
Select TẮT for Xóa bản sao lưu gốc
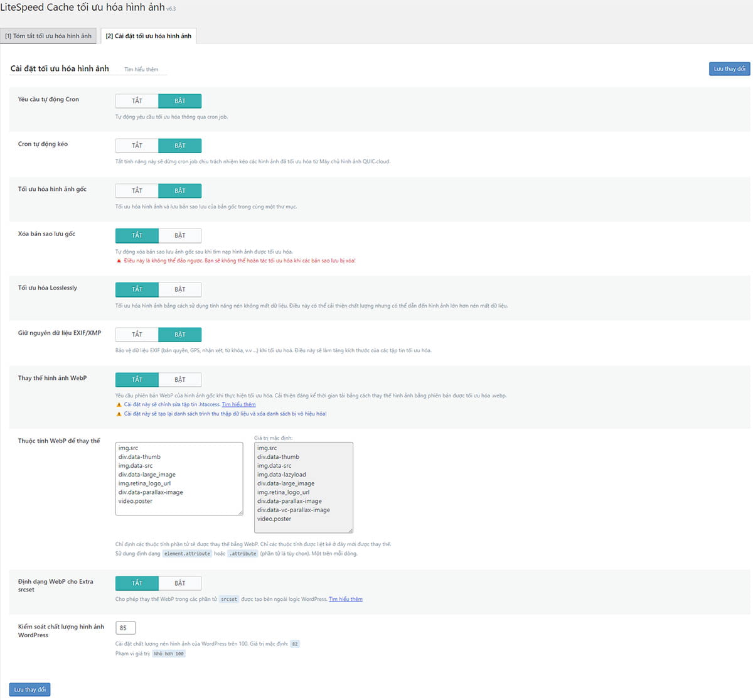[137, 235]
